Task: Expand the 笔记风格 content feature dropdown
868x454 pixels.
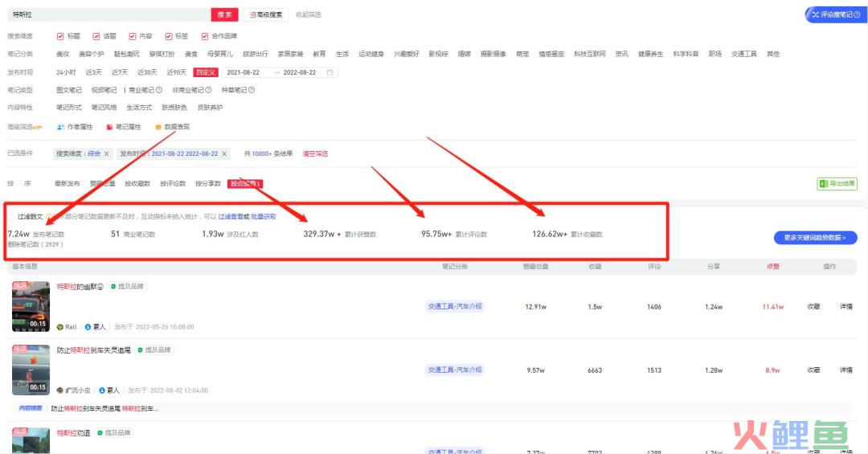Action: pos(104,108)
